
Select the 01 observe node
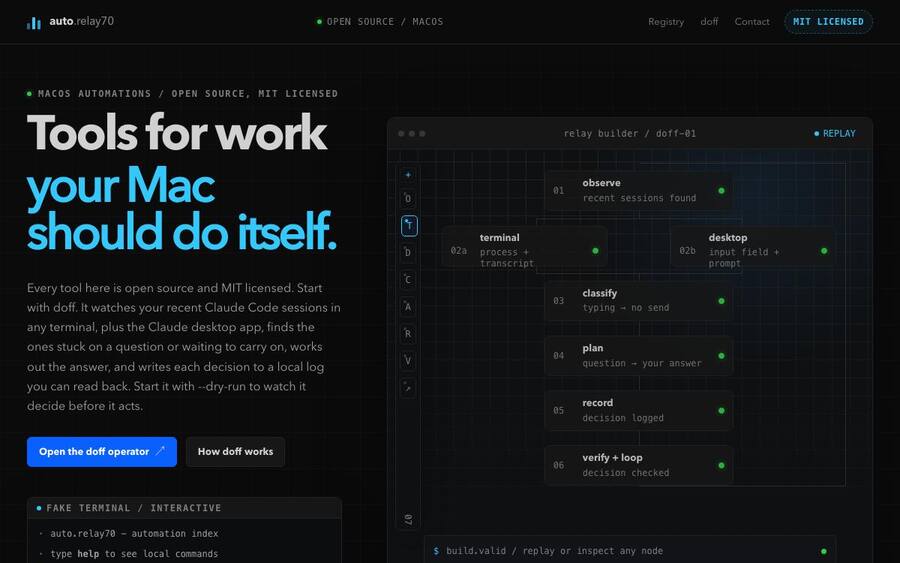point(638,191)
